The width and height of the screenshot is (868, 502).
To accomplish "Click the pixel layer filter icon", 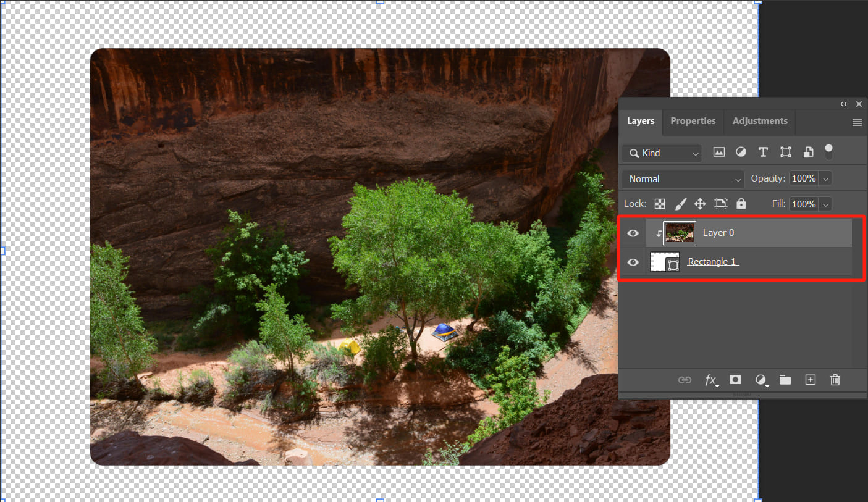I will click(718, 153).
